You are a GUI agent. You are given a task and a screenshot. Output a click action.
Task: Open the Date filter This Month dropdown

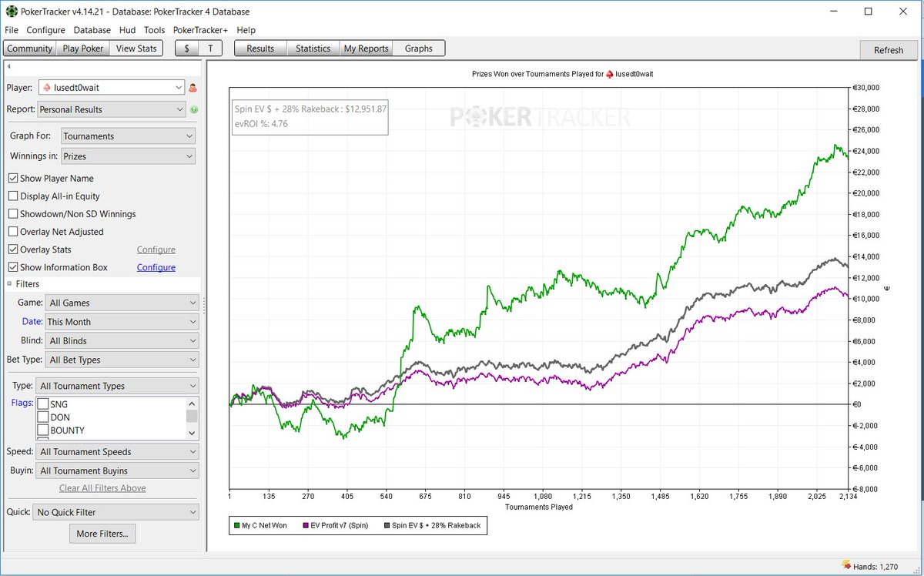122,322
